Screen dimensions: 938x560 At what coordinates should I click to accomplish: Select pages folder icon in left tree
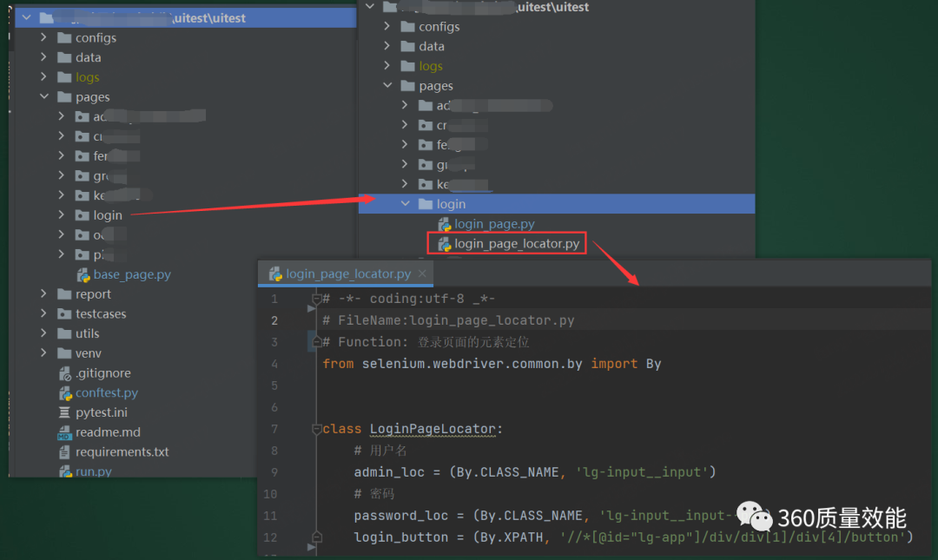64,97
